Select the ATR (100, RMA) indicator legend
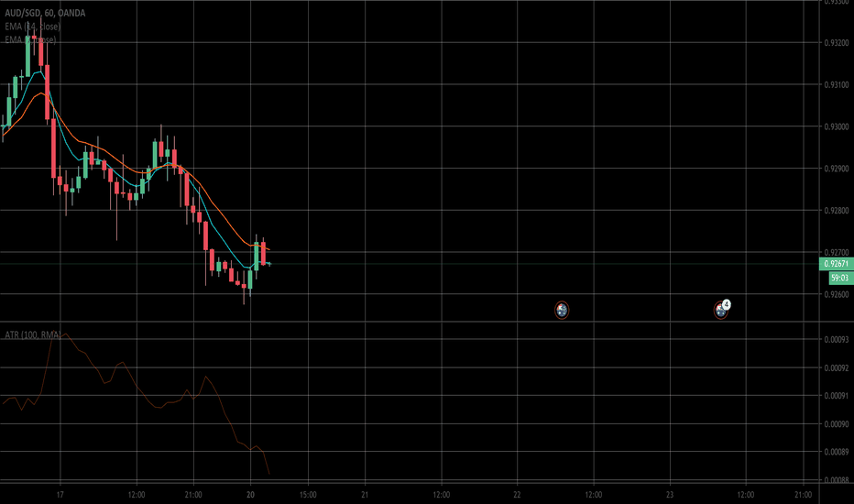Image resolution: width=854 pixels, height=504 pixels. 33,334
